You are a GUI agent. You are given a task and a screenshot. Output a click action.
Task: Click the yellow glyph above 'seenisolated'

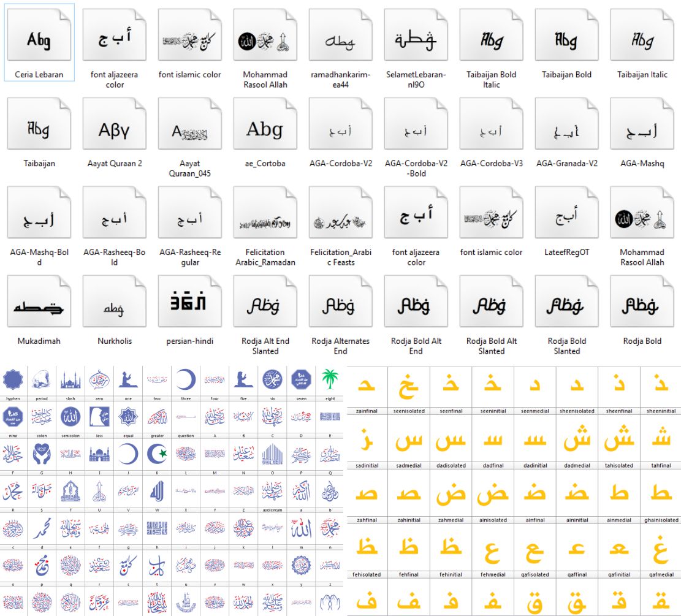click(x=409, y=386)
